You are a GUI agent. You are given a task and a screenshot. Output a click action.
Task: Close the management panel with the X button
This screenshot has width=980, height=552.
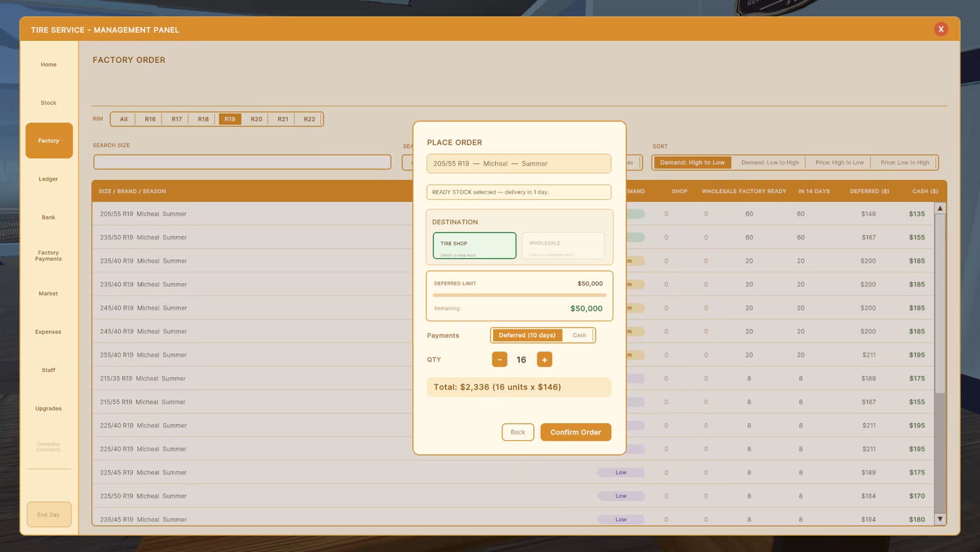940,29
